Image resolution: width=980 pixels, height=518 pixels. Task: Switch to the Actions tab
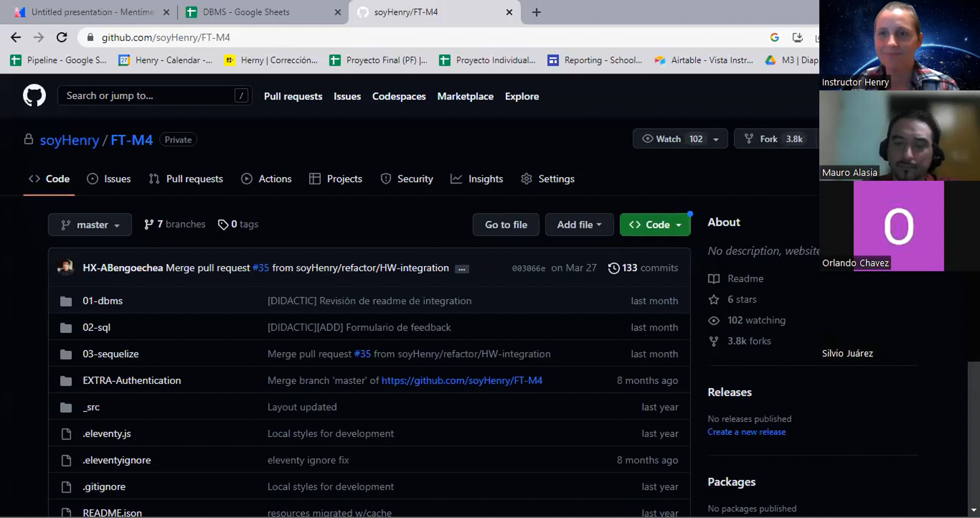click(x=266, y=179)
